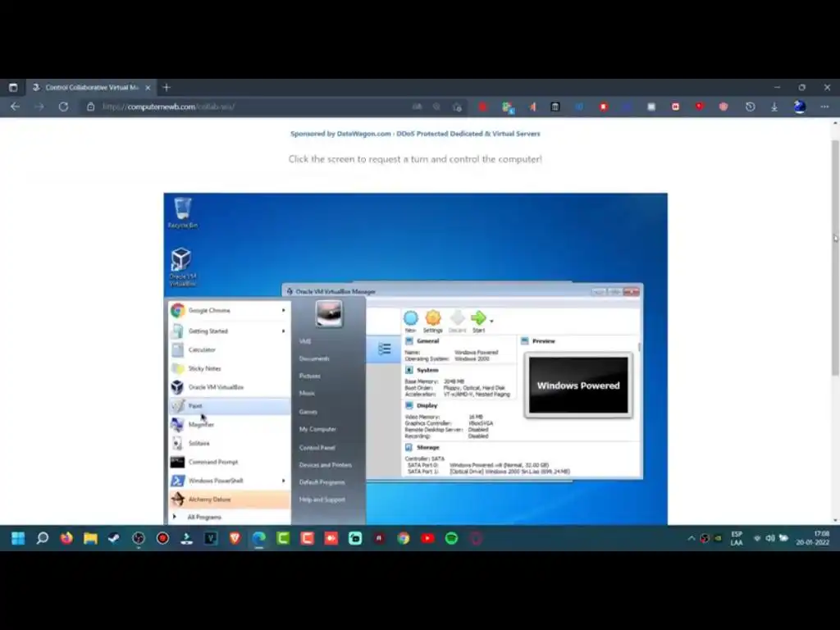
Task: Go back in the Edge browser
Action: tap(15, 107)
